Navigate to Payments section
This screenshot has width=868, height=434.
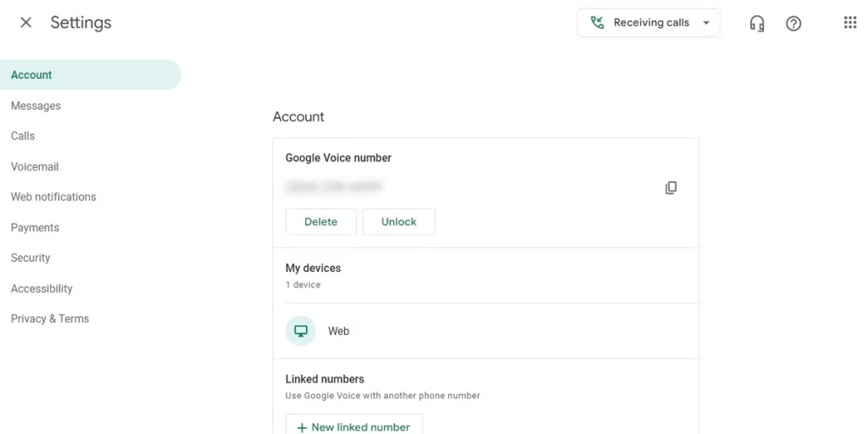(x=35, y=227)
